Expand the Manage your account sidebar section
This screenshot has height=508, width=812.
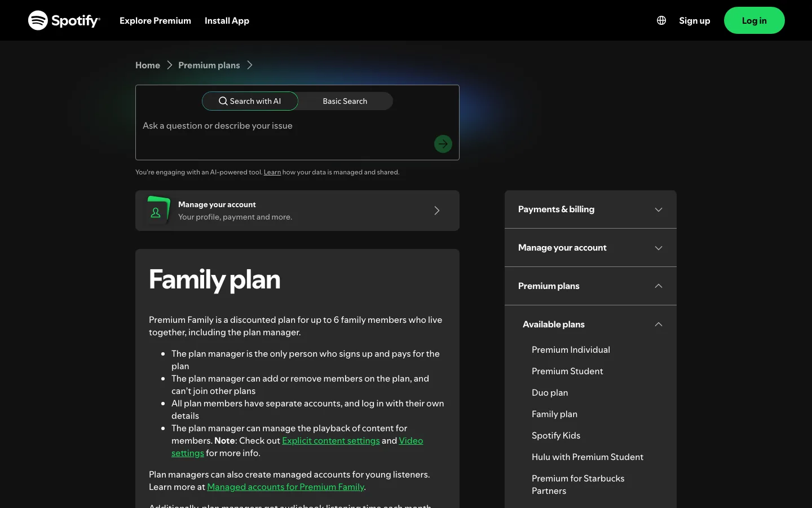pos(590,248)
